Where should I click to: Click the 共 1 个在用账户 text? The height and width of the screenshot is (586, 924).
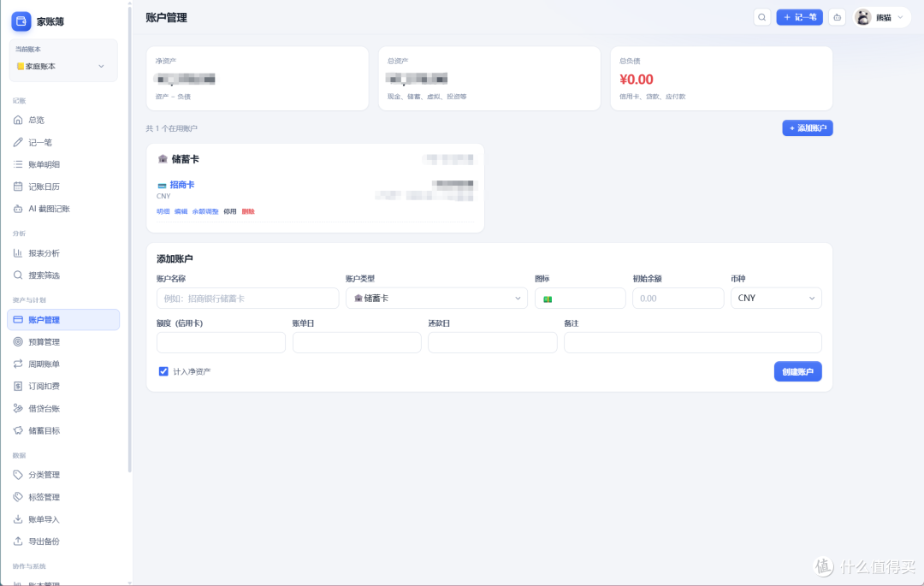pos(171,128)
